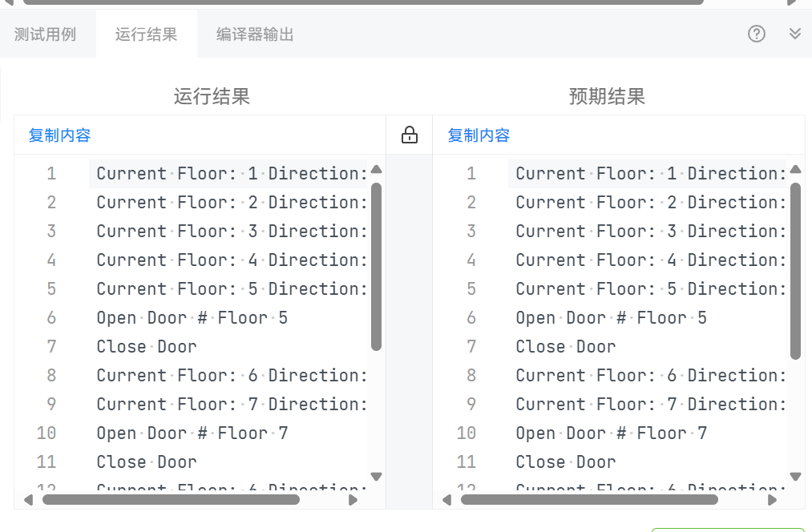Toggle the scroll lock icon between panels

pyautogui.click(x=409, y=135)
